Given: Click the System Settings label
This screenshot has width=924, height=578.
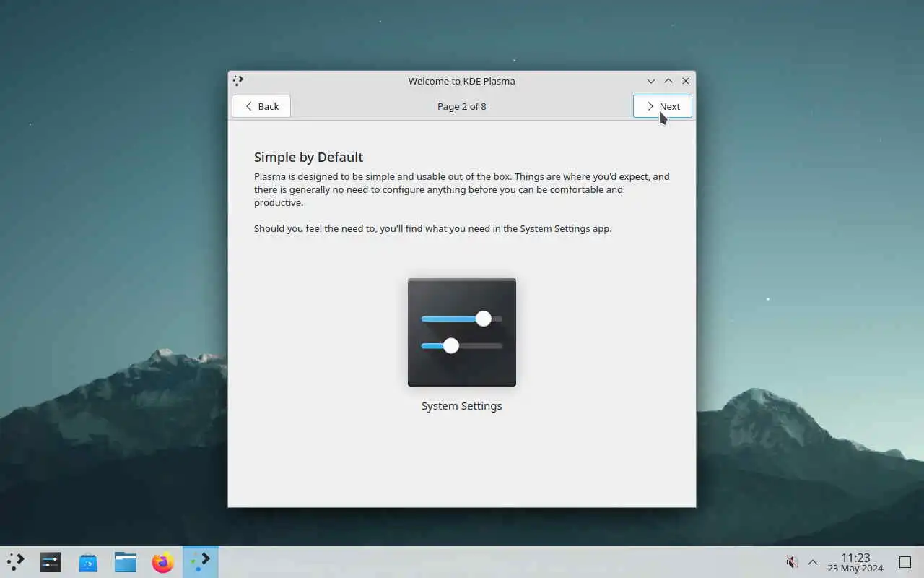Looking at the screenshot, I should point(462,406).
